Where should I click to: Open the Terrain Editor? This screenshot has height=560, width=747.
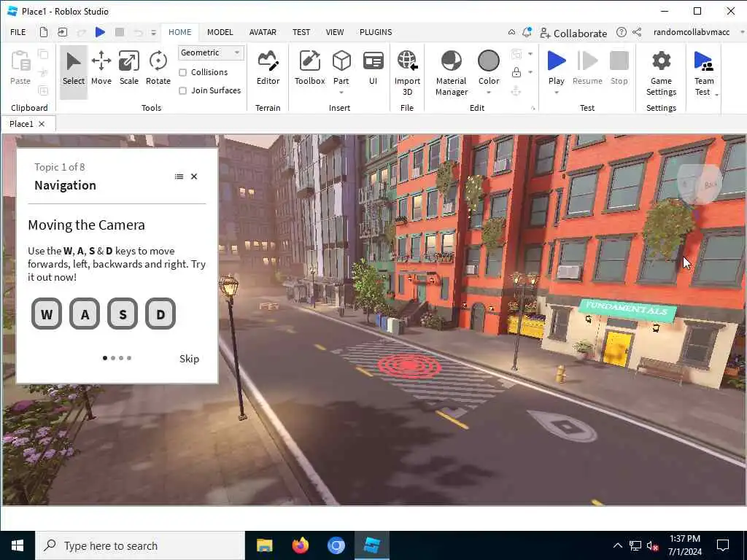pyautogui.click(x=268, y=69)
